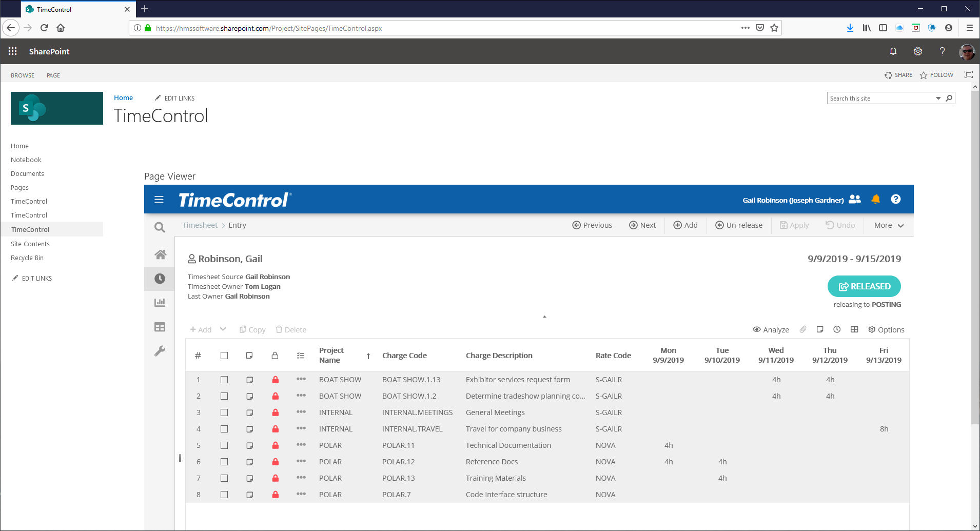The image size is (980, 531).
Task: Click the page vertical scrollbar
Action: pyautogui.click(x=975, y=257)
